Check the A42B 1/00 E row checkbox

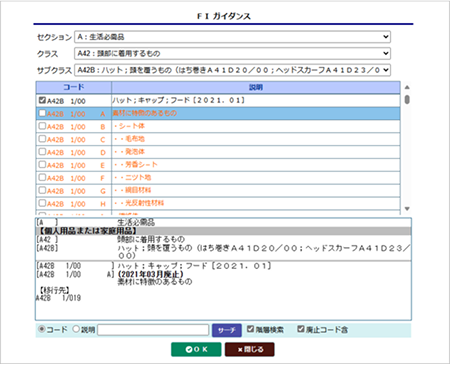(x=42, y=164)
